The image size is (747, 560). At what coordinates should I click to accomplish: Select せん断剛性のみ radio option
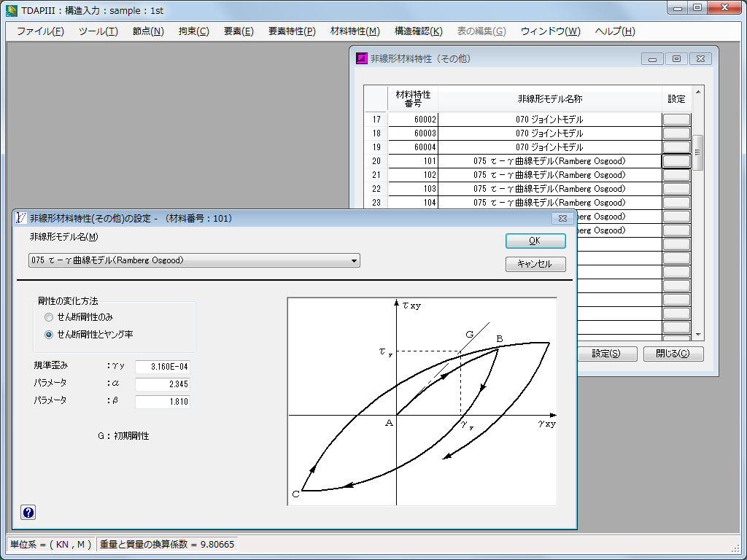pos(49,317)
